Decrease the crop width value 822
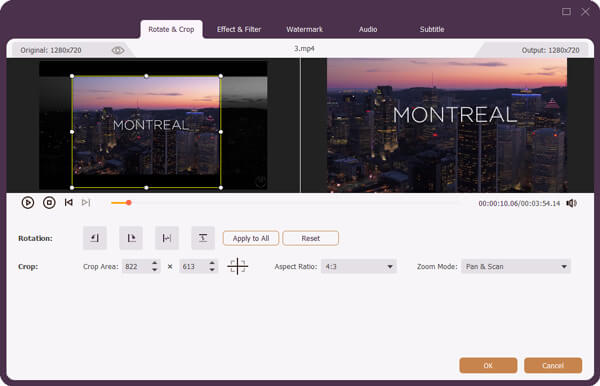600x386 pixels. coord(155,270)
